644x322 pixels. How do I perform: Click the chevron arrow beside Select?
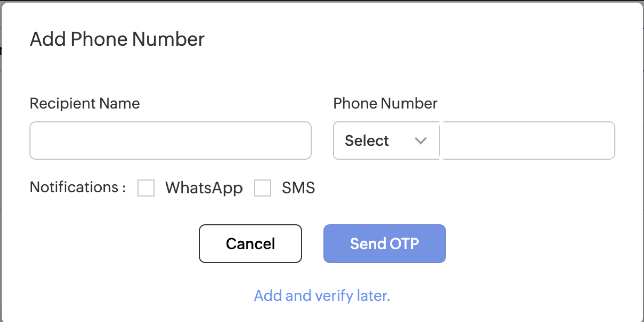(x=420, y=141)
